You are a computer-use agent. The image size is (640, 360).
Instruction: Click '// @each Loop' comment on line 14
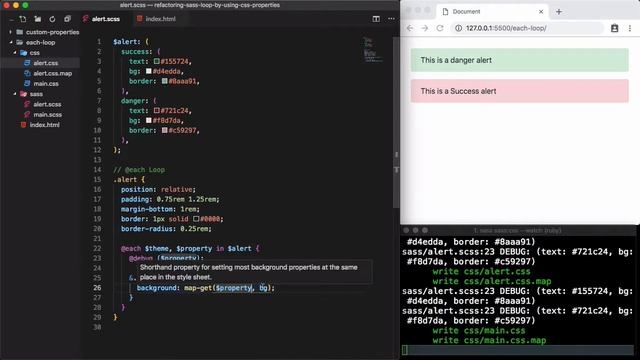[139, 169]
